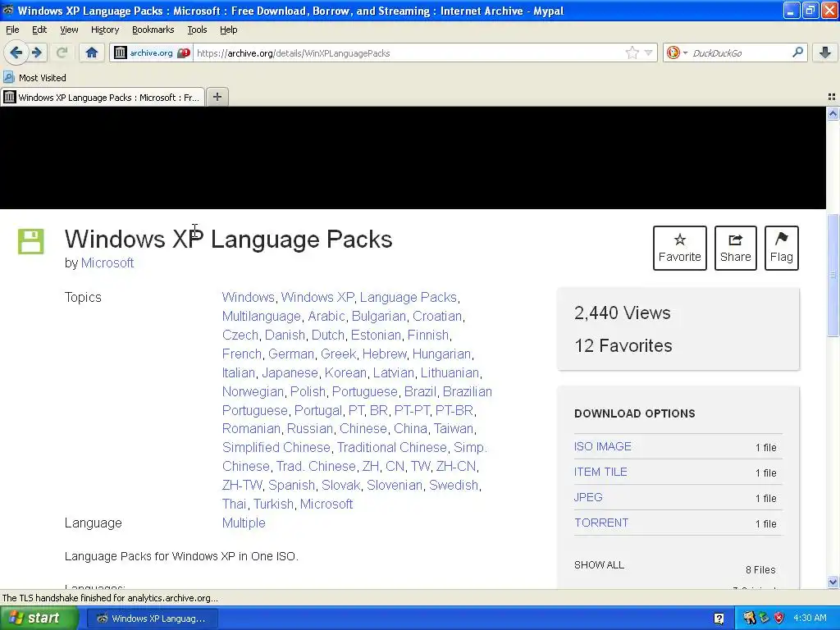Open the Swedish topic link
The image size is (840, 630).
(453, 485)
